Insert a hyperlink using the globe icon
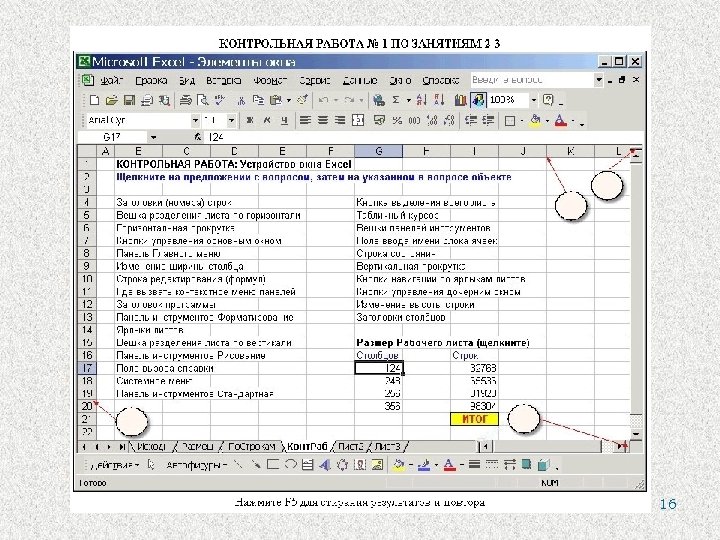This screenshot has width=720, height=540. (378, 100)
